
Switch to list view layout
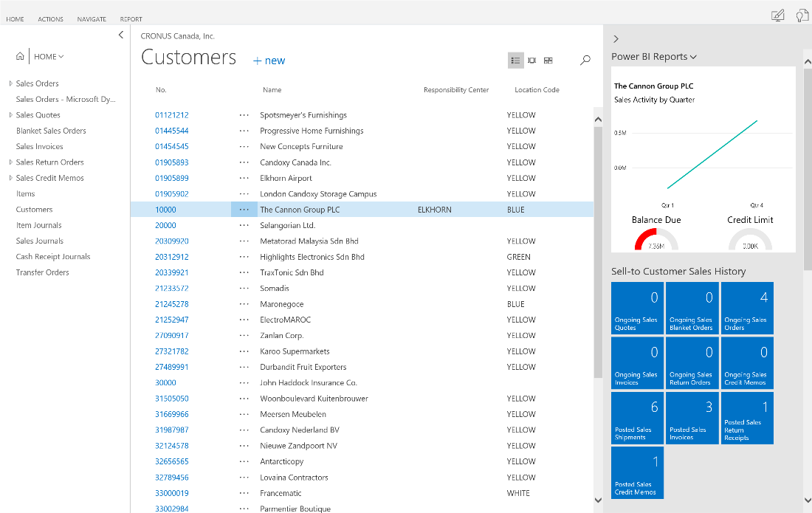pos(515,60)
